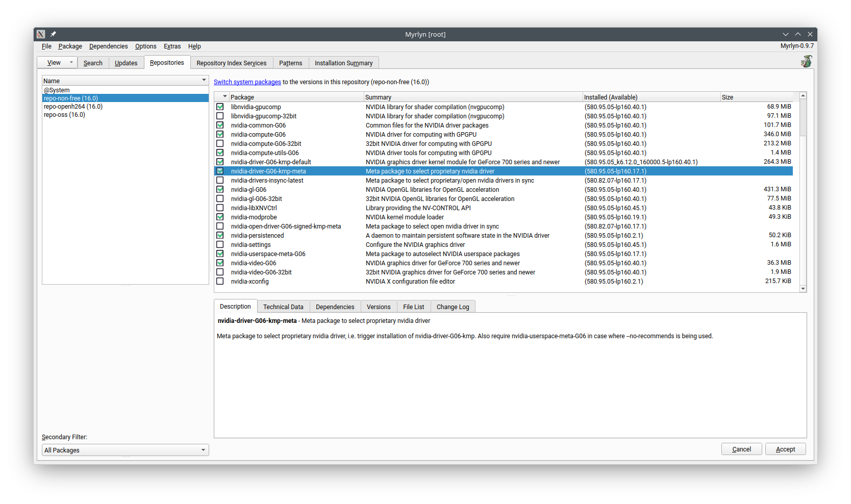
Task: Switch to the Updates tab
Action: [126, 63]
